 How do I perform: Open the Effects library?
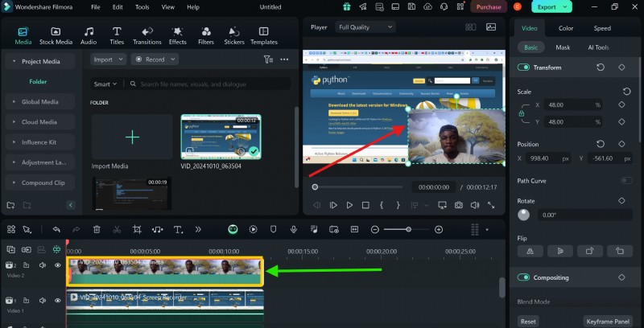point(177,35)
